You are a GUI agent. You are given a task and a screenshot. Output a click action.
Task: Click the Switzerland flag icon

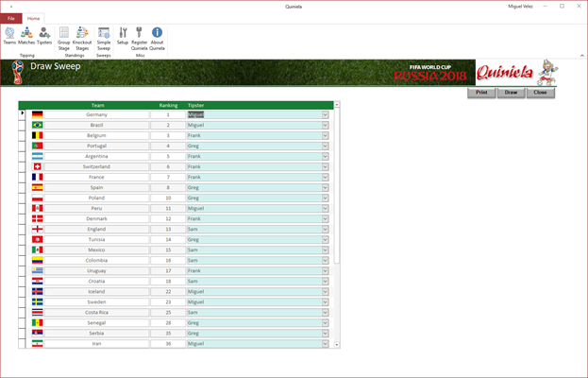(x=37, y=166)
